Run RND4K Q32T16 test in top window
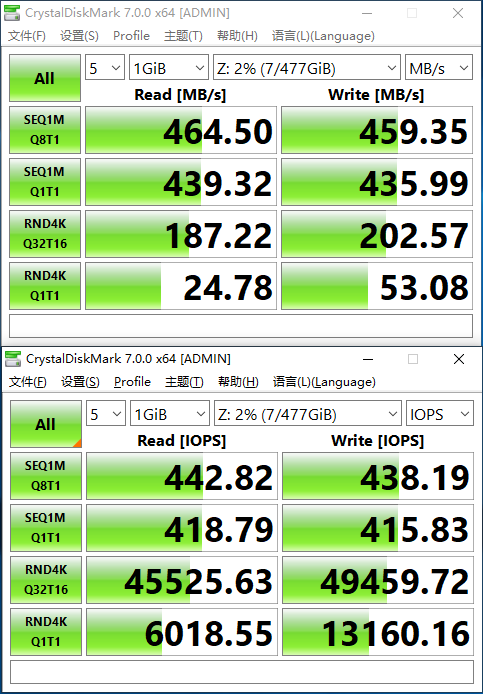Viewport: 483px width, 694px height. (45, 234)
